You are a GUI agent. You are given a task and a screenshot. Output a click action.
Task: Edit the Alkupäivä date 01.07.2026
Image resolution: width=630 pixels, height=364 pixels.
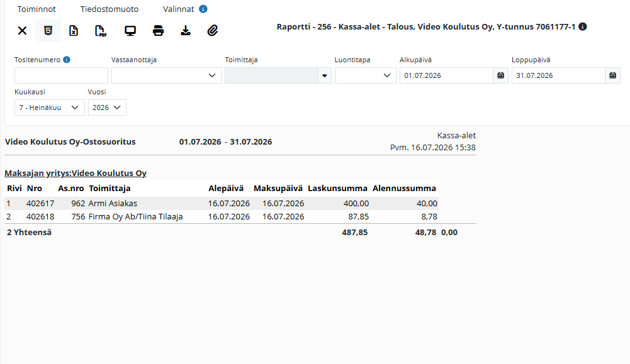(446, 75)
